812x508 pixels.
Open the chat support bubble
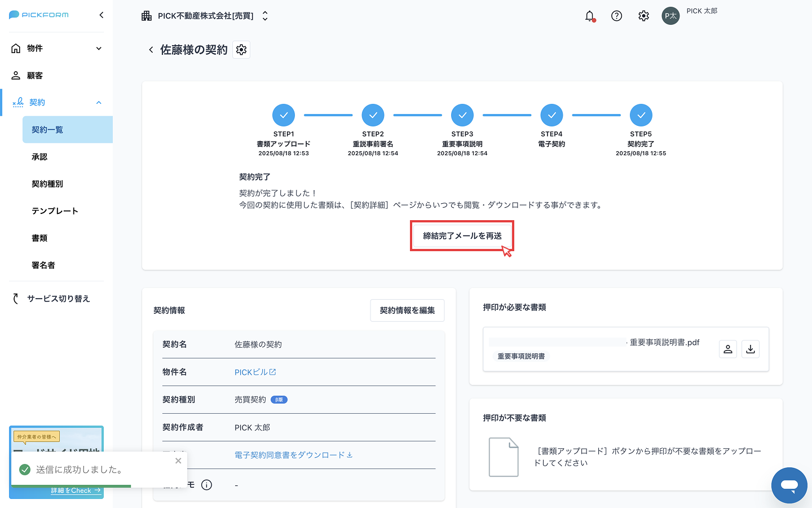click(789, 485)
